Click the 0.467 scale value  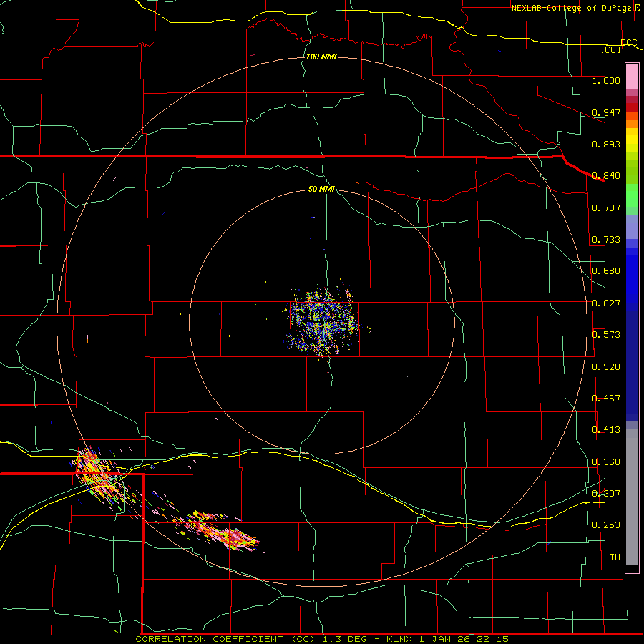[x=606, y=398]
